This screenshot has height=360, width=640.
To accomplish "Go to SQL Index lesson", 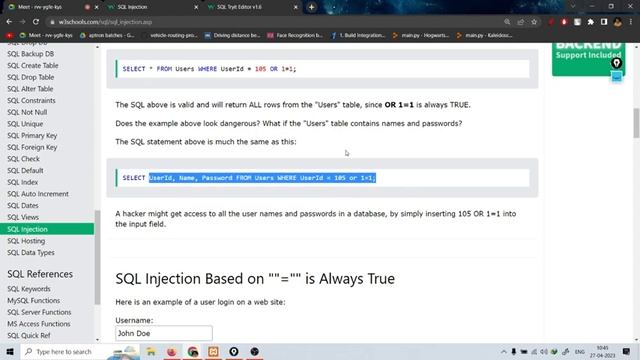I will coord(22,182).
